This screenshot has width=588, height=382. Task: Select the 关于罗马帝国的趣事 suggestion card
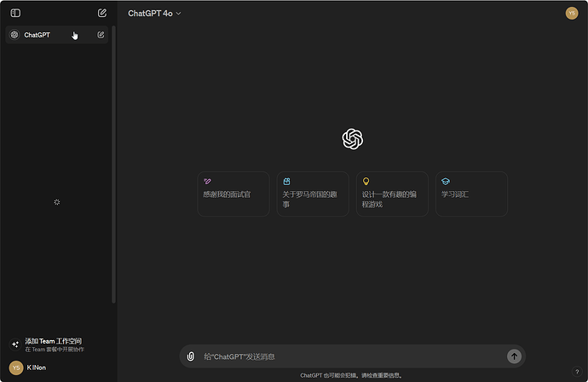pyautogui.click(x=313, y=194)
